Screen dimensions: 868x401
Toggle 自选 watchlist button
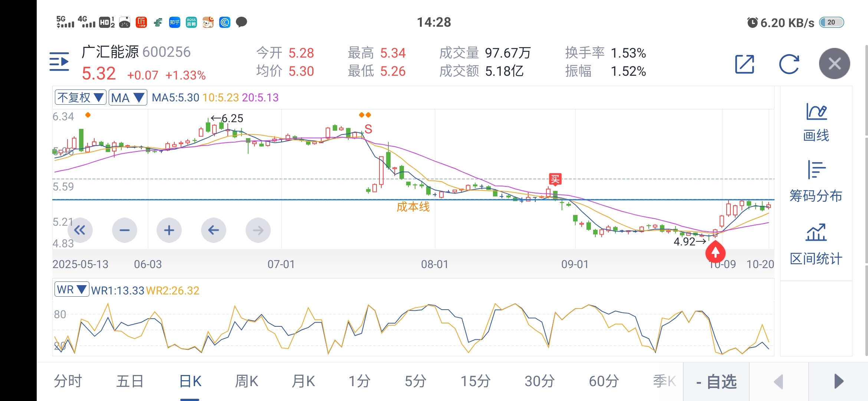[x=716, y=382]
